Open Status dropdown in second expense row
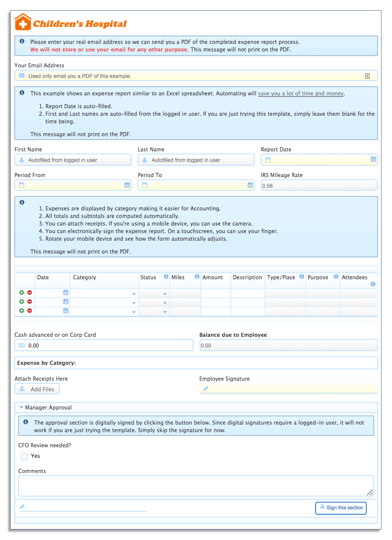Viewport: 392px width, 540px height. (165, 303)
